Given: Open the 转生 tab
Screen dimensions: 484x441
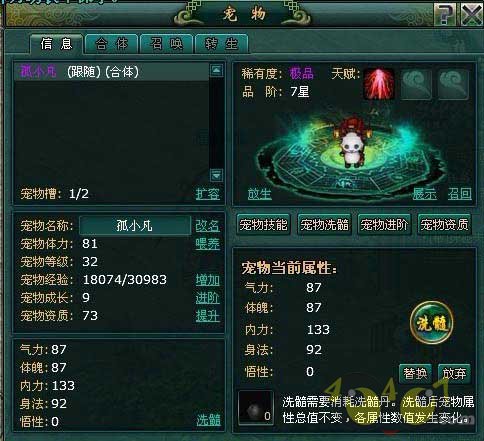Looking at the screenshot, I should pos(221,44).
